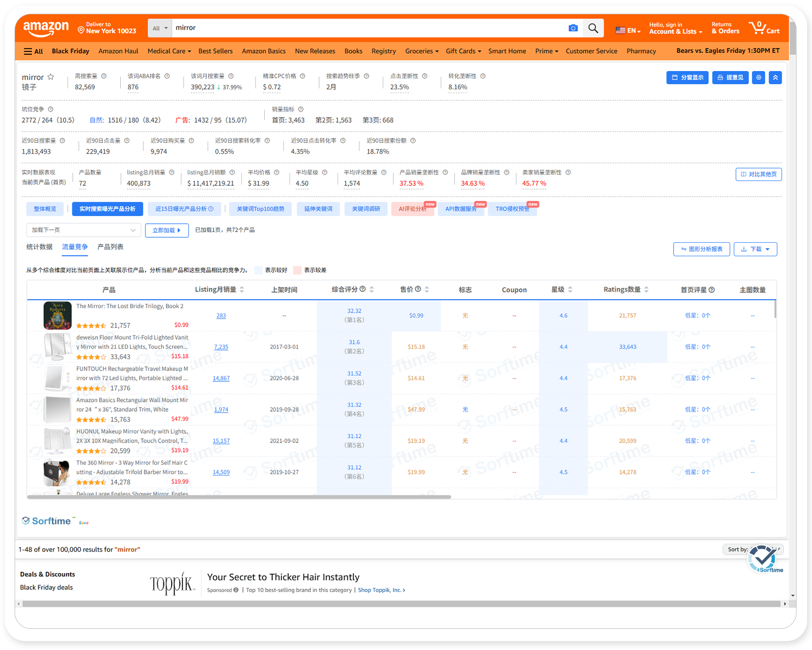The width and height of the screenshot is (812, 650).
Task: Sort table by Ratings数量 column
Action: (x=646, y=290)
